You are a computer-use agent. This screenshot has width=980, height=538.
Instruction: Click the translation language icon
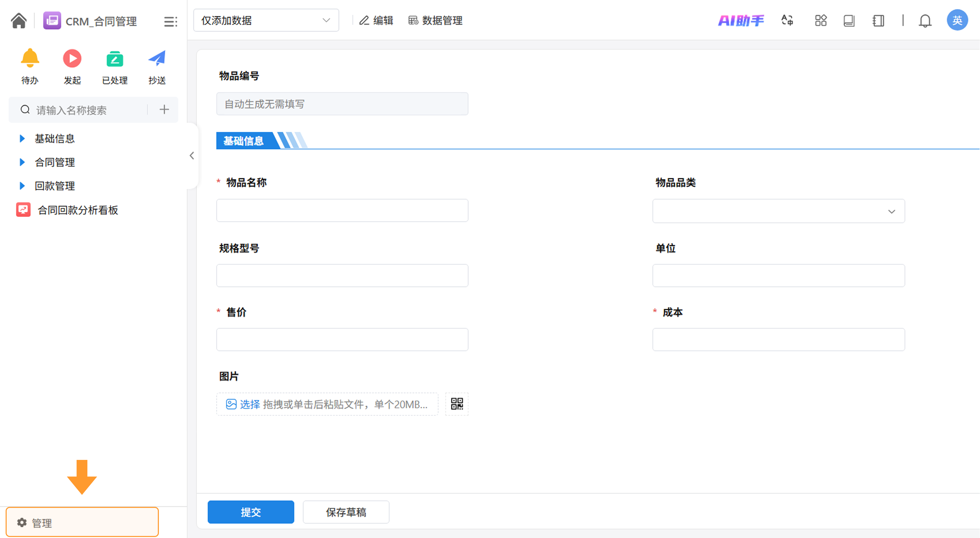coord(787,20)
